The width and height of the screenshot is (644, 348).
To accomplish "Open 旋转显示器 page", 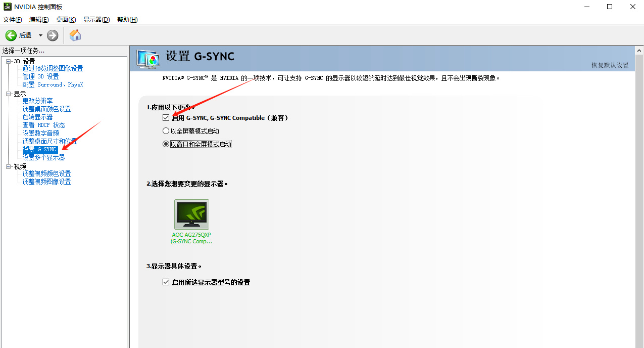I will pos(37,117).
